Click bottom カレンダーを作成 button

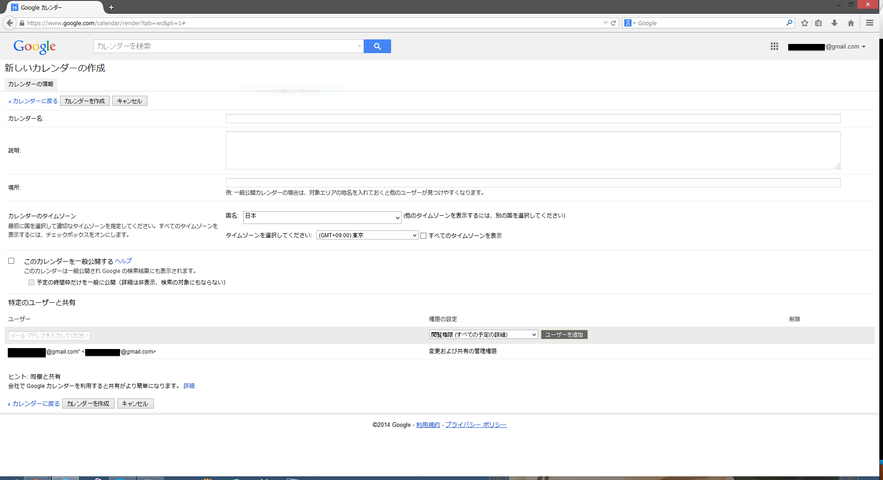88,404
